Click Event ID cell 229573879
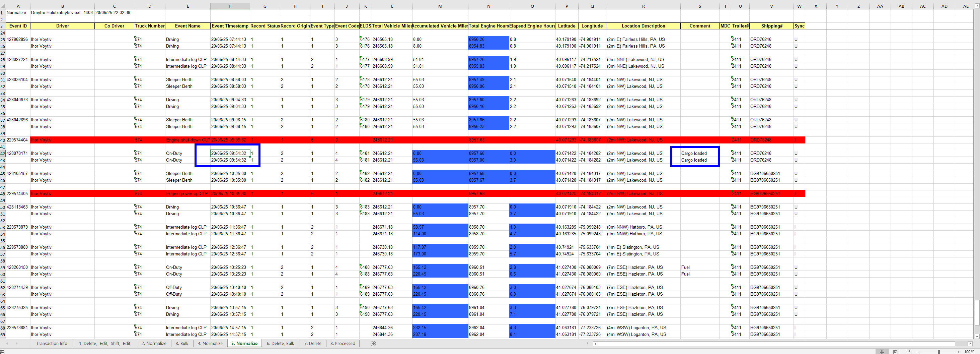The width and height of the screenshot is (980, 354). click(x=18, y=227)
